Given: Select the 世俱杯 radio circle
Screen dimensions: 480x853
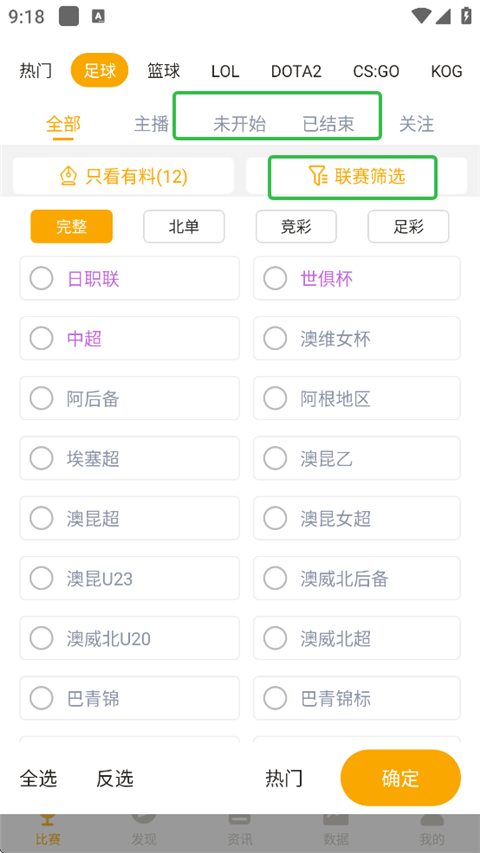Looking at the screenshot, I should click(x=275, y=279).
